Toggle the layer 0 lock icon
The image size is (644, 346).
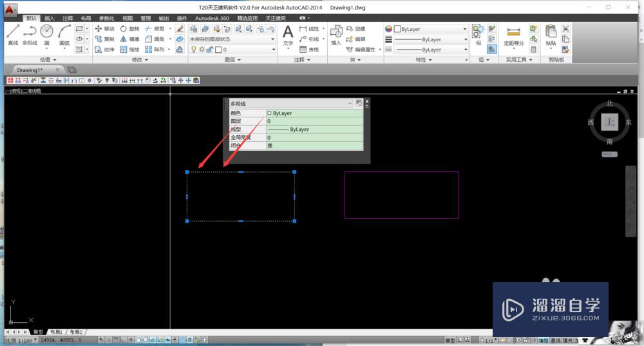point(209,50)
